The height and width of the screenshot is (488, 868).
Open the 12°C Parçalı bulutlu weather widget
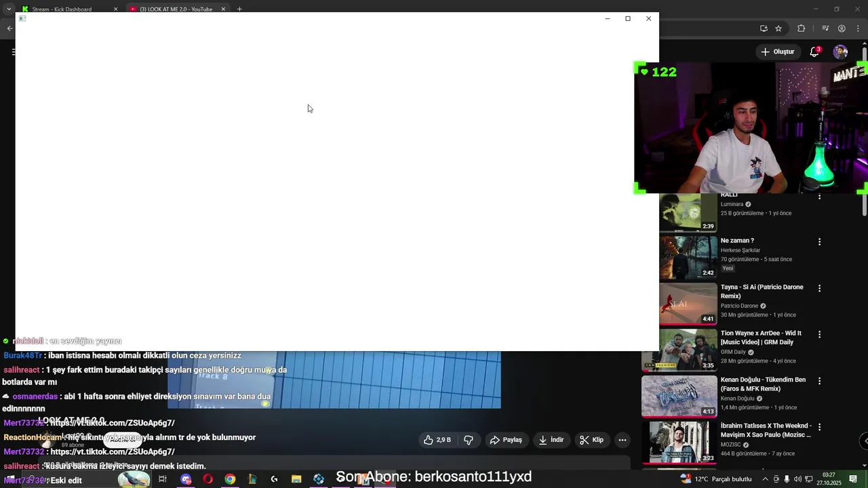pyautogui.click(x=716, y=479)
